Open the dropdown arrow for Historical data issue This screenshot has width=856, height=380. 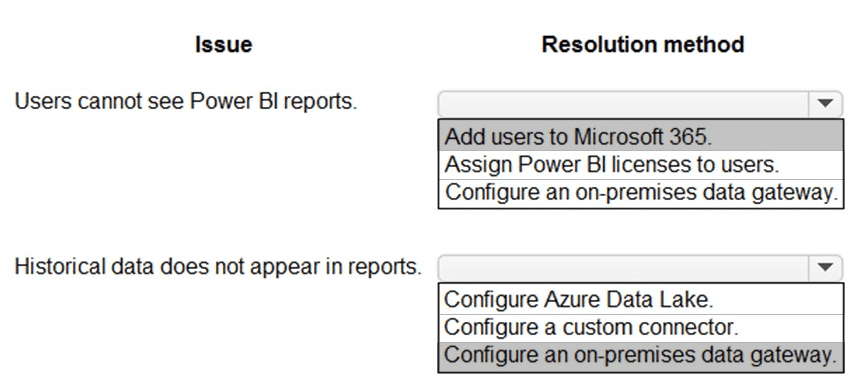coord(825,267)
